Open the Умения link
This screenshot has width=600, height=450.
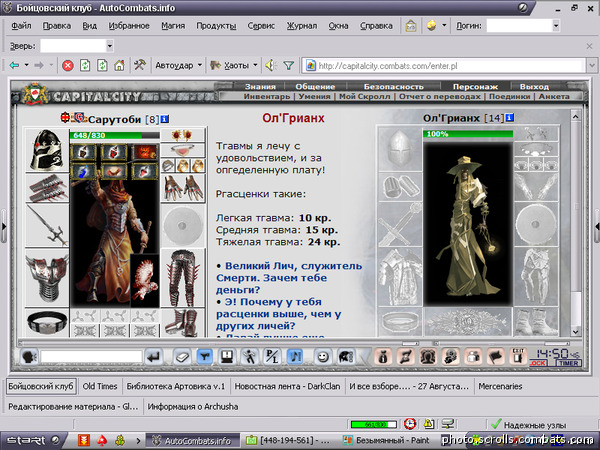pos(314,96)
